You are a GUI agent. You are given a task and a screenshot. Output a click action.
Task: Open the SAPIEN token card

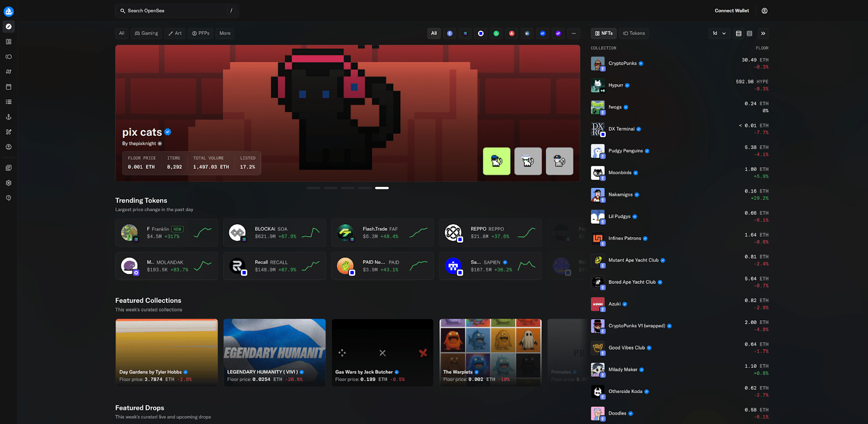pos(490,266)
